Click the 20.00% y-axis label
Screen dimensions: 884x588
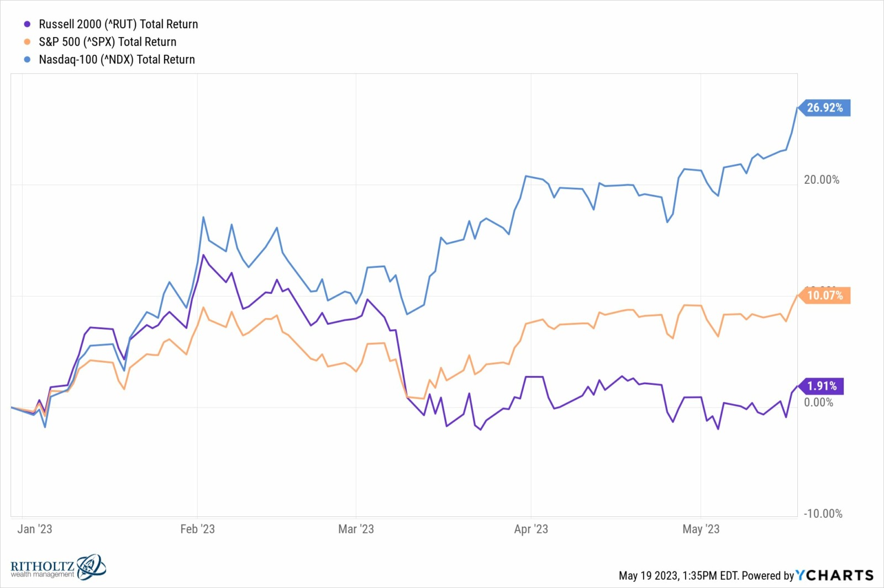coord(822,180)
